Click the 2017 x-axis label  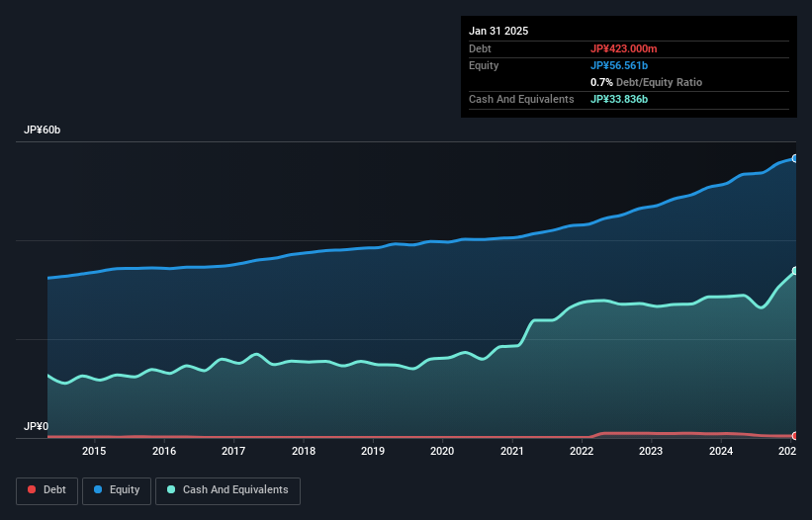point(233,451)
